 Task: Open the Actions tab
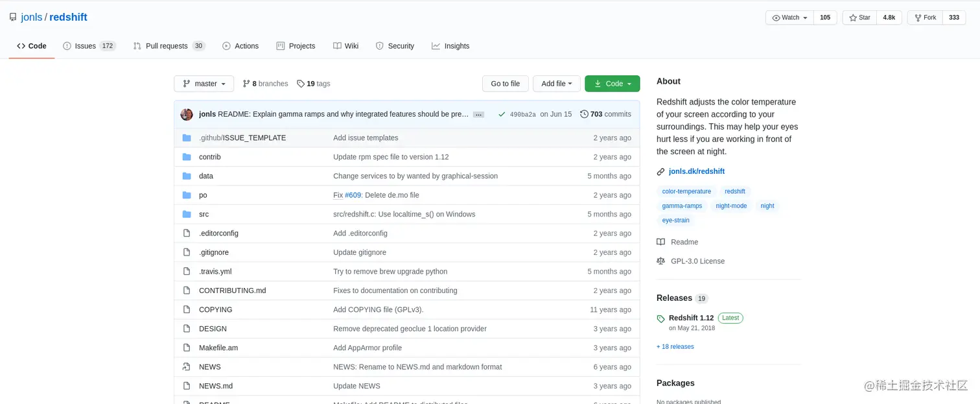240,46
